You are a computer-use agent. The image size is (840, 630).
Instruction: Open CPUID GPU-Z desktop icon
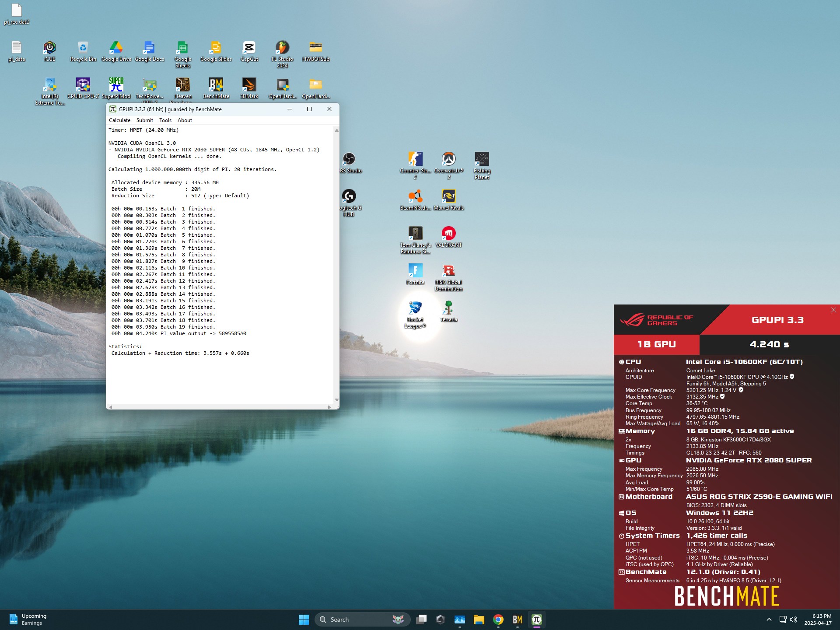[x=83, y=88]
